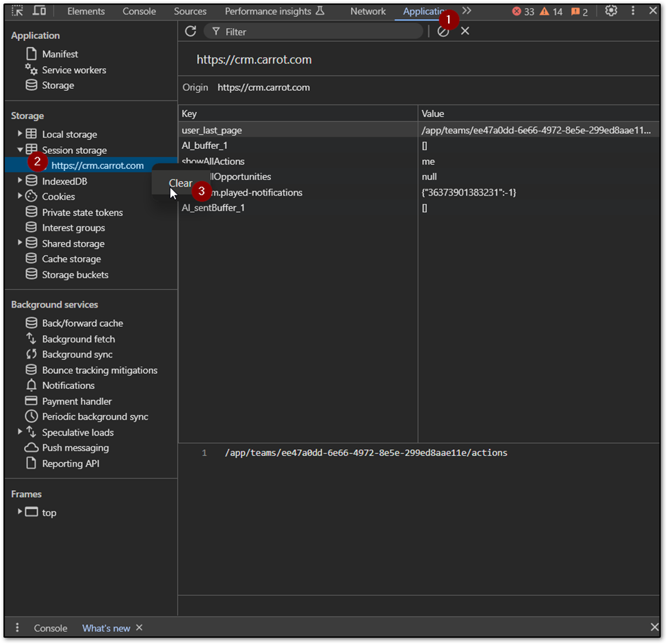This screenshot has width=667, height=644.
Task: Open Notifications background service
Action: 68,386
